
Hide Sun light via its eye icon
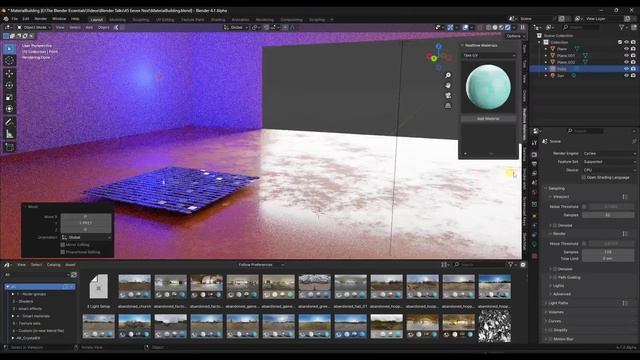pos(627,76)
